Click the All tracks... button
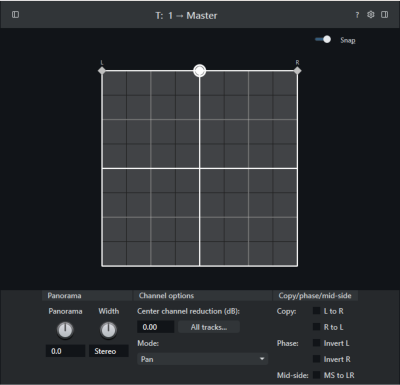Screen dimensions: 400x385 pyautogui.click(x=209, y=327)
